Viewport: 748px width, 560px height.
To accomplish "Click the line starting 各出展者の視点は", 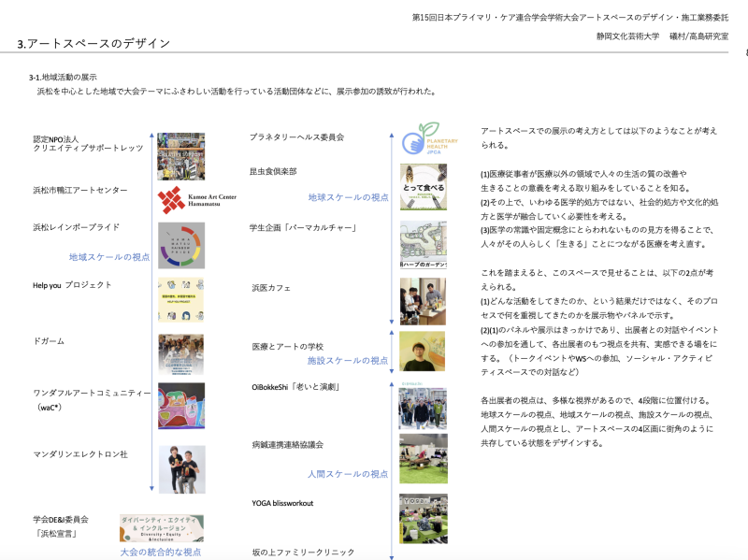I will pyautogui.click(x=596, y=400).
